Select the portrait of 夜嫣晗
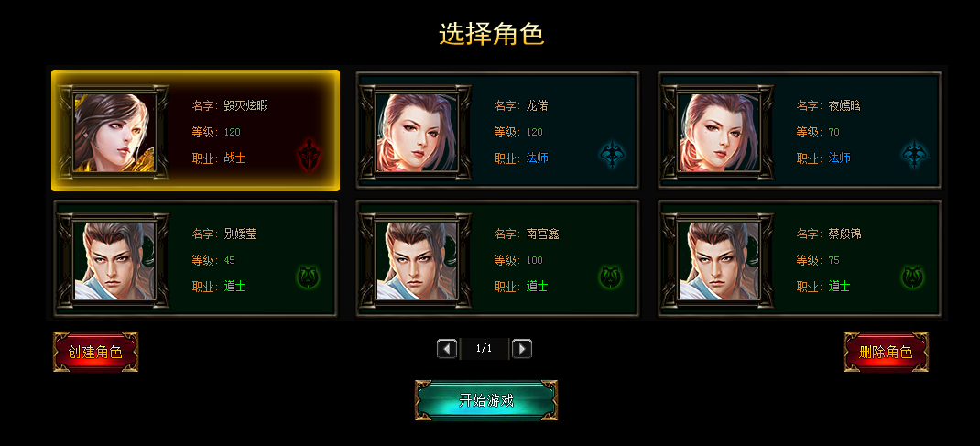The image size is (980, 446). pyautogui.click(x=719, y=133)
